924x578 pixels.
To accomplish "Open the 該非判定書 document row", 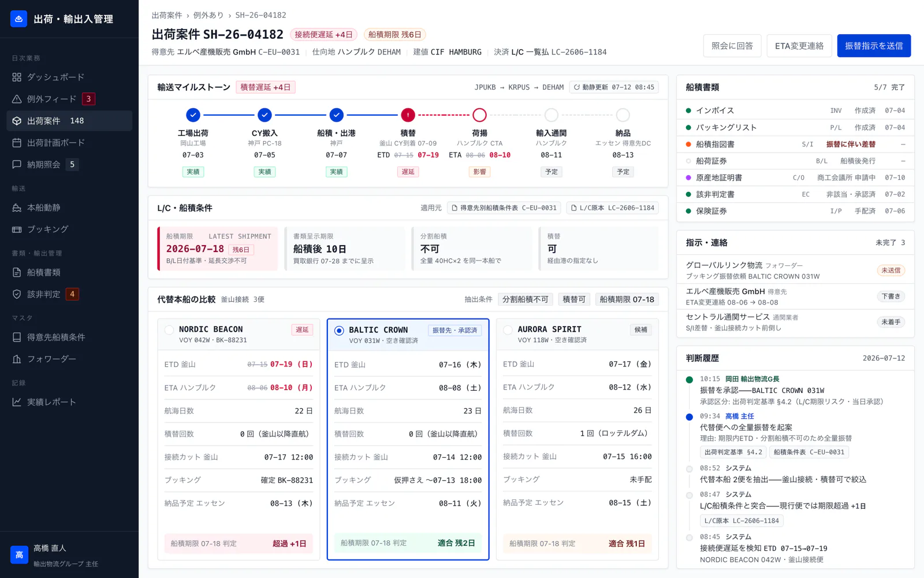I will click(795, 194).
